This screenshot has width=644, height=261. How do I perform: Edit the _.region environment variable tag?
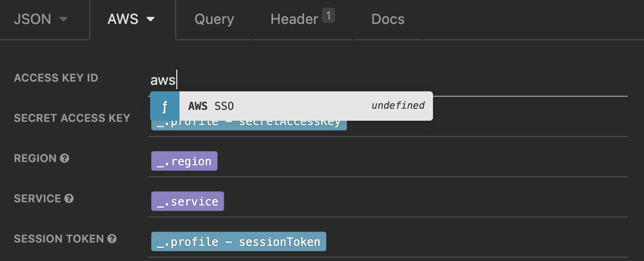click(184, 161)
